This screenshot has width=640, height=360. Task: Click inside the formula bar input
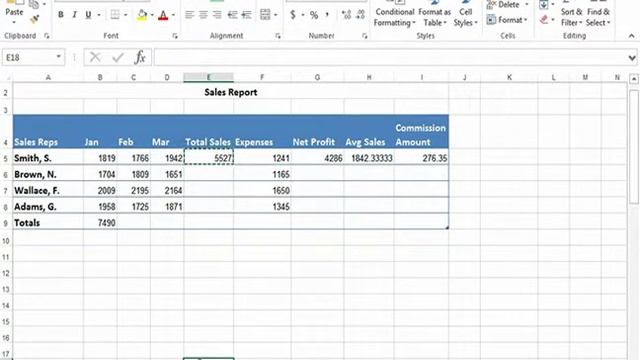point(390,58)
